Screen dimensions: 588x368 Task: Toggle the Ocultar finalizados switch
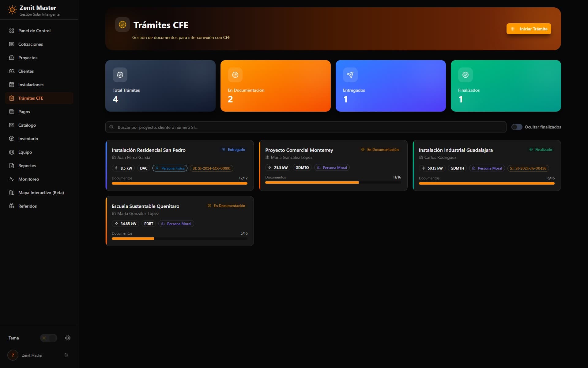[517, 127]
